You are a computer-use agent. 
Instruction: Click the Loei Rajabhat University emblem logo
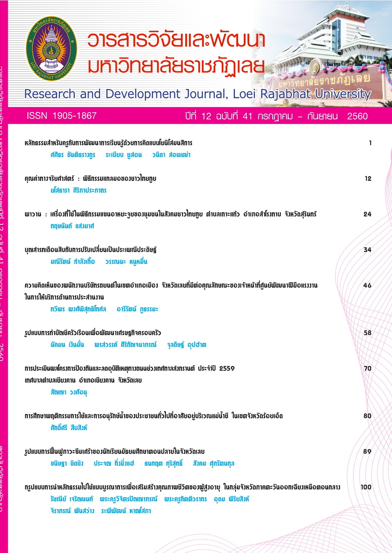click(x=51, y=49)
